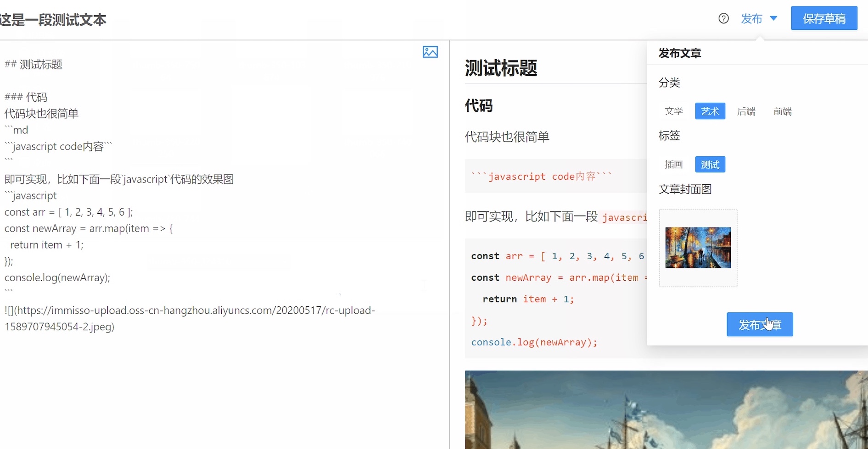Click the 代码 subheading in preview

[479, 105]
